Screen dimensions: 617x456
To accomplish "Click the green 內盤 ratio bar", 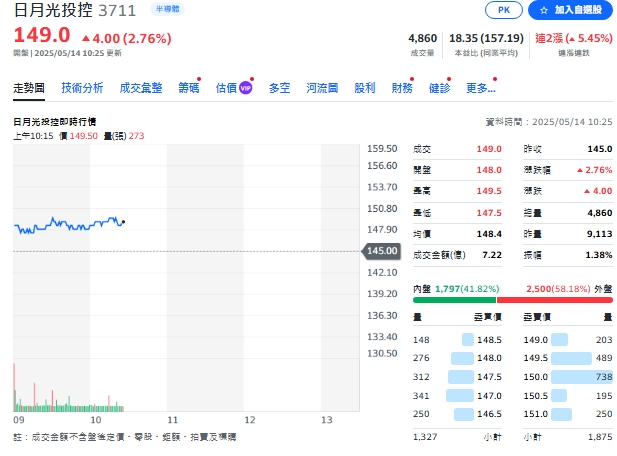I will coord(454,300).
